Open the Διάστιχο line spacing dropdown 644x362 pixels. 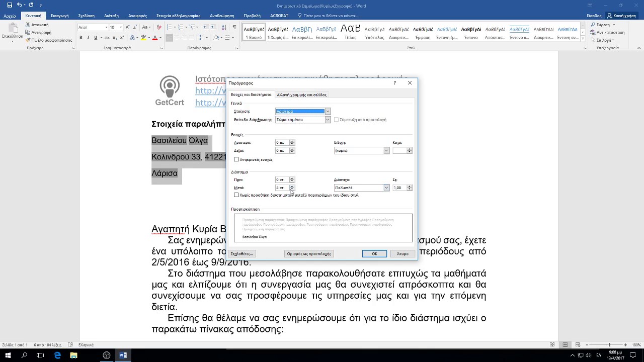[386, 188]
